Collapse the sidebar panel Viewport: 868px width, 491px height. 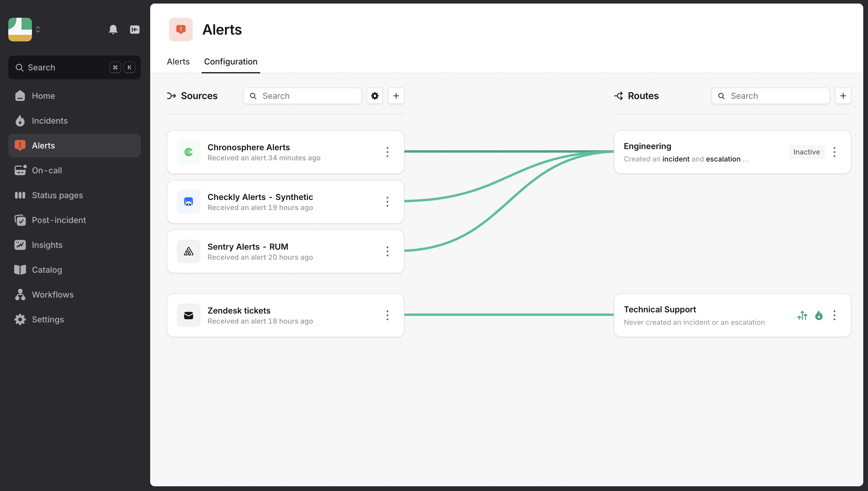(135, 30)
